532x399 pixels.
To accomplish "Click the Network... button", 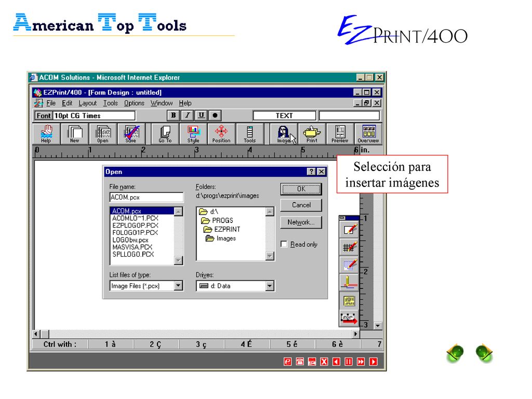I will click(x=301, y=222).
